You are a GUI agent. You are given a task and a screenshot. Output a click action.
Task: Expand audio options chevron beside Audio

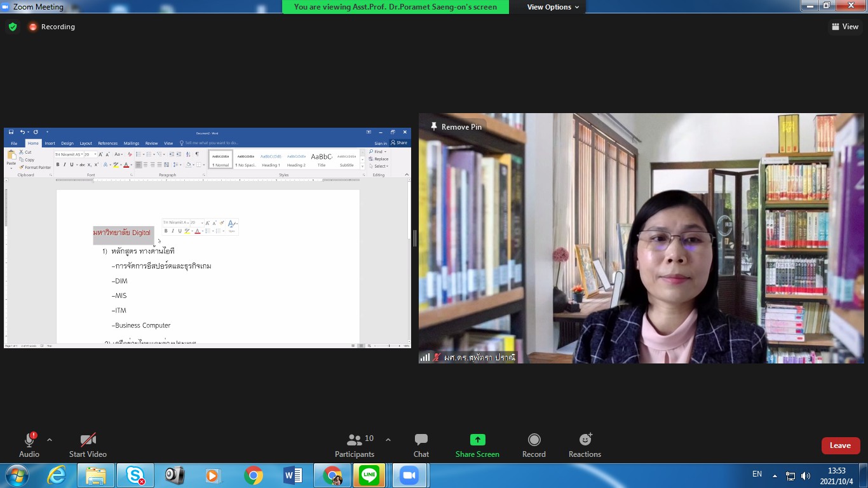[x=50, y=440]
